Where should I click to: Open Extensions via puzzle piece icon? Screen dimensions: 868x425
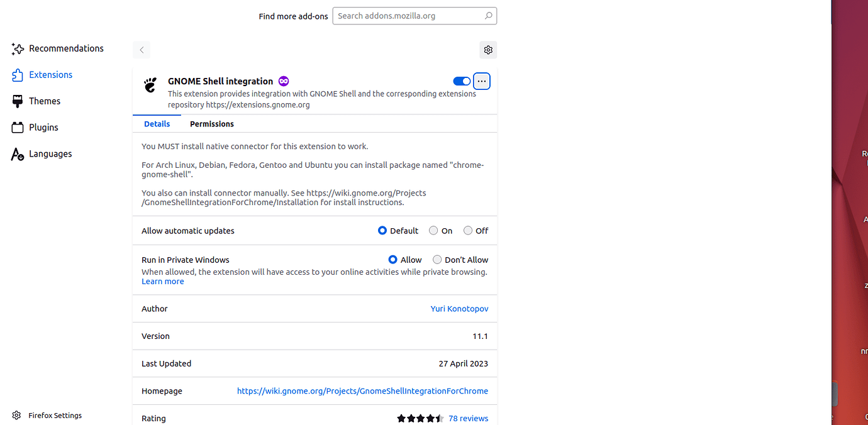[x=18, y=75]
